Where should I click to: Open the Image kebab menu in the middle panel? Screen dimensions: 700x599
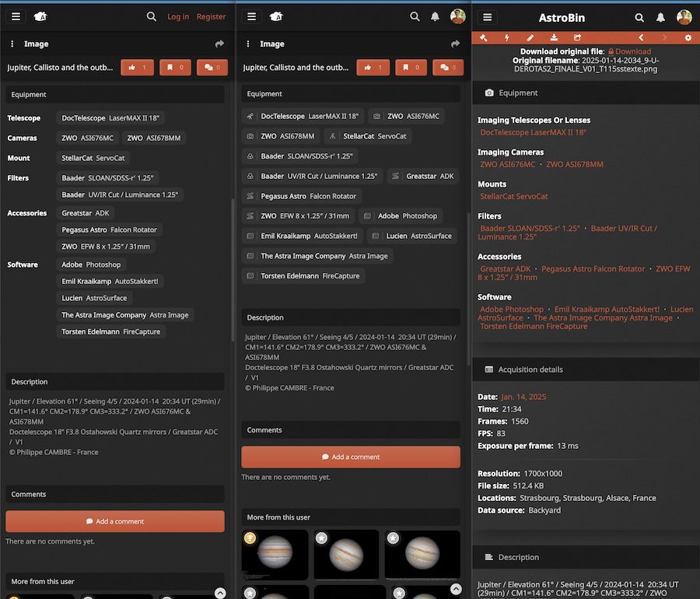click(248, 44)
